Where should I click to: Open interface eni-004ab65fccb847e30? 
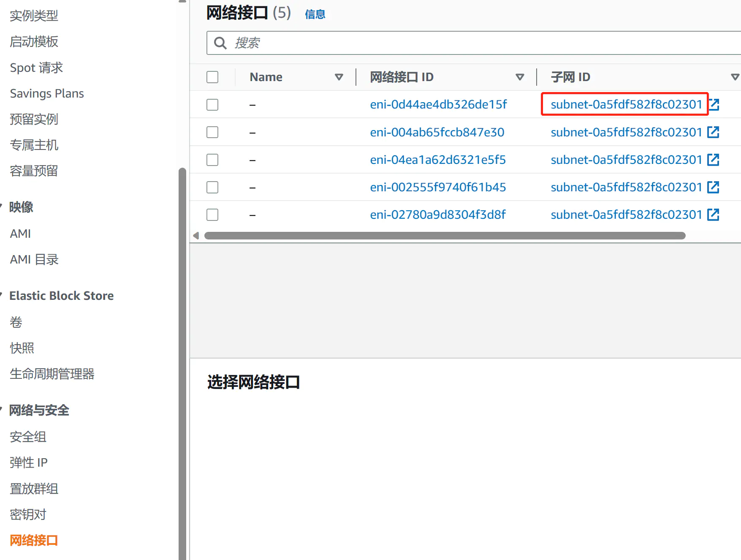[437, 132]
